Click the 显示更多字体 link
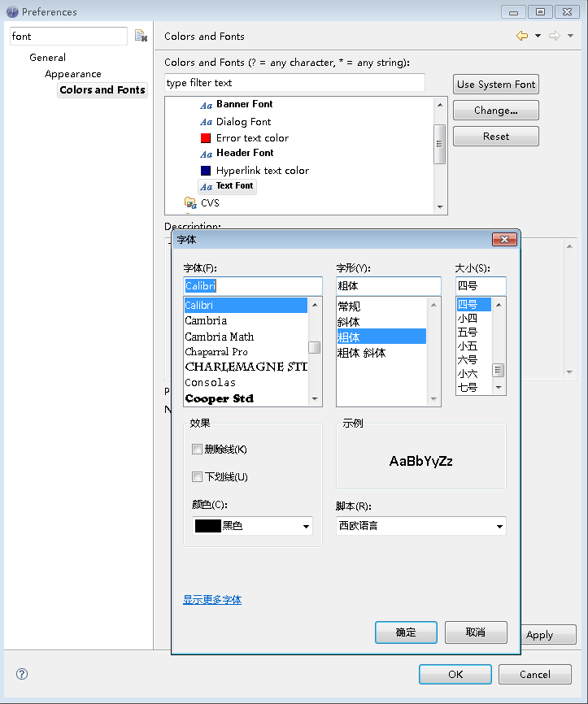Screen dimensions: 588x704 [x=212, y=599]
